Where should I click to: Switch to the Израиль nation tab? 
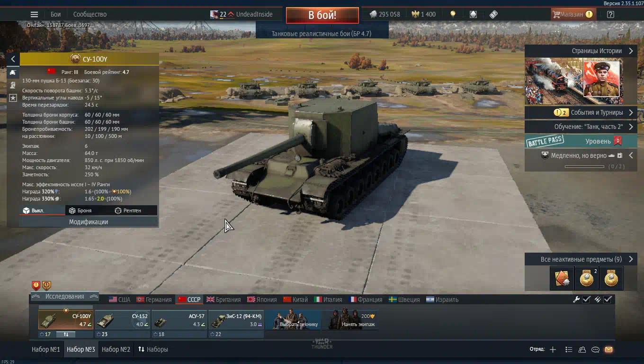[x=442, y=300]
